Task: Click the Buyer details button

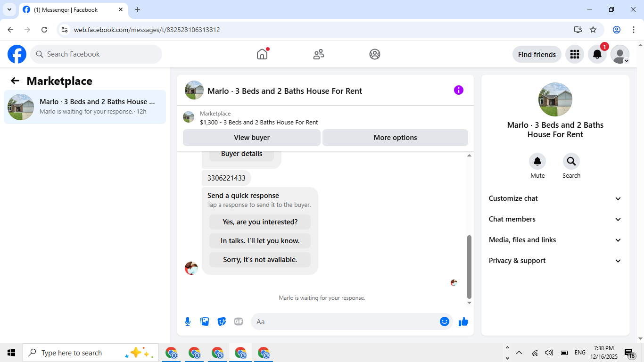Action: pyautogui.click(x=241, y=154)
